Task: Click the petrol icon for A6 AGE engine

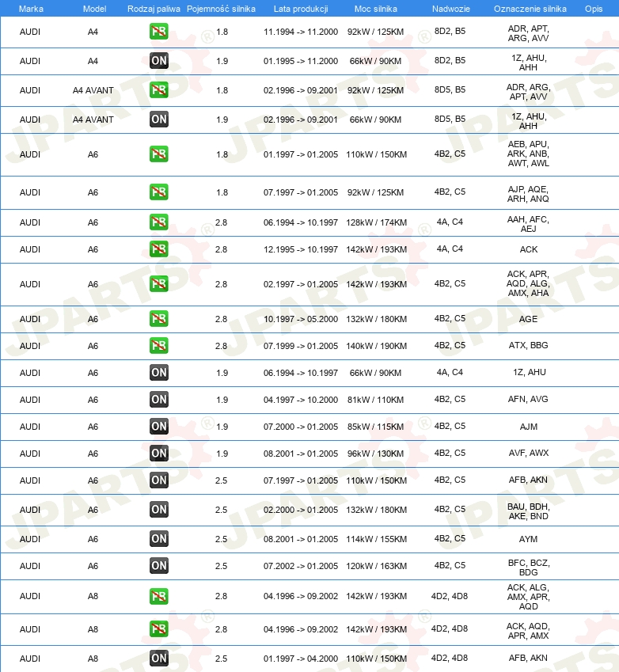Action: tap(158, 319)
